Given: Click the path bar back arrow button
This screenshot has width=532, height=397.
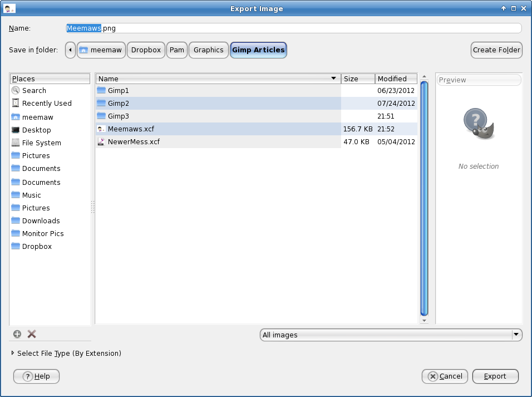Looking at the screenshot, I should [x=70, y=50].
